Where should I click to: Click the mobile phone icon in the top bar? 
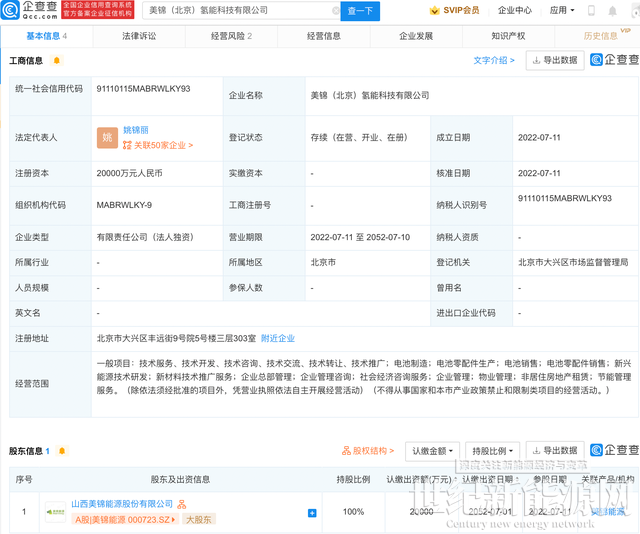click(590, 10)
